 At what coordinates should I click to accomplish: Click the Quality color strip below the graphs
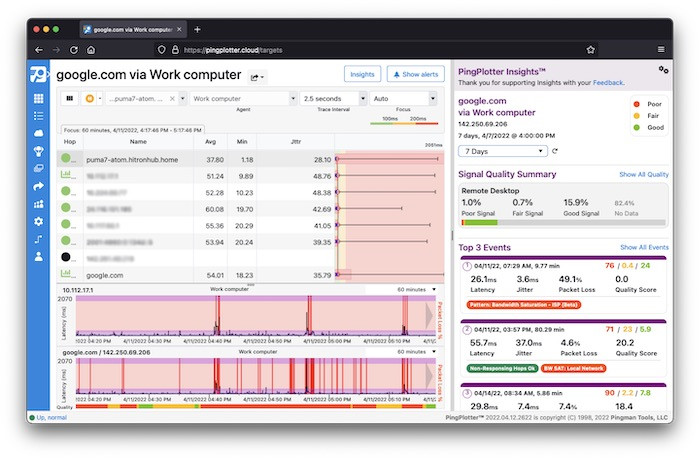pyautogui.click(x=256, y=407)
